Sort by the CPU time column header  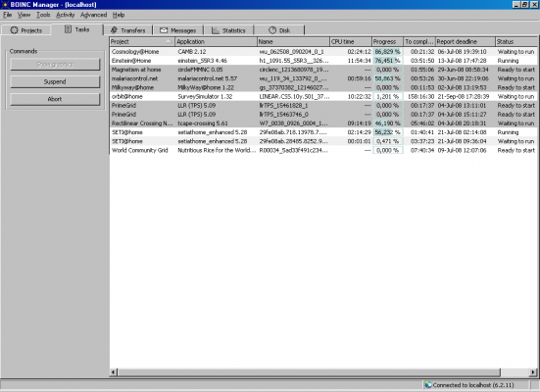[x=351, y=41]
